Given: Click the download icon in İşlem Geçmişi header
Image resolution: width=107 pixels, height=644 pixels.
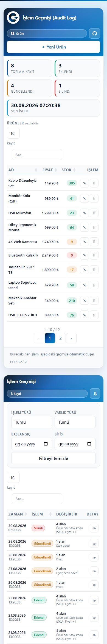Looking at the screenshot, I should [95, 394].
